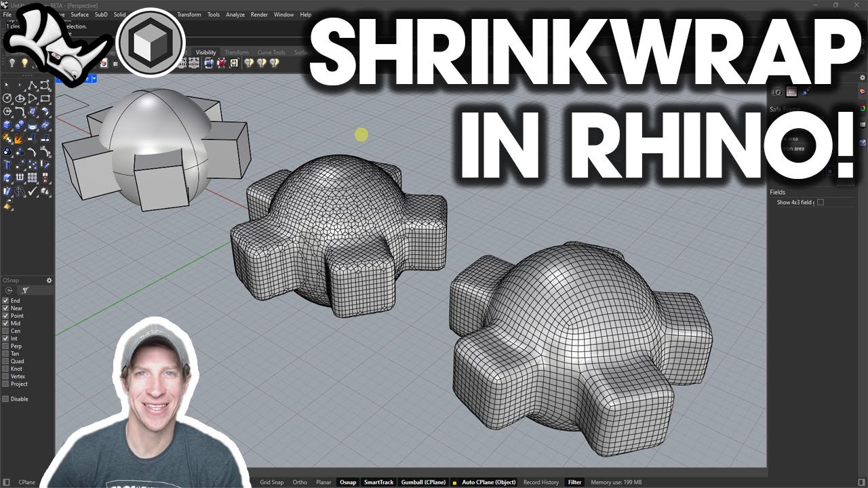This screenshot has height=488, width=868.
Task: Toggle the Int object snap
Action: point(5,338)
